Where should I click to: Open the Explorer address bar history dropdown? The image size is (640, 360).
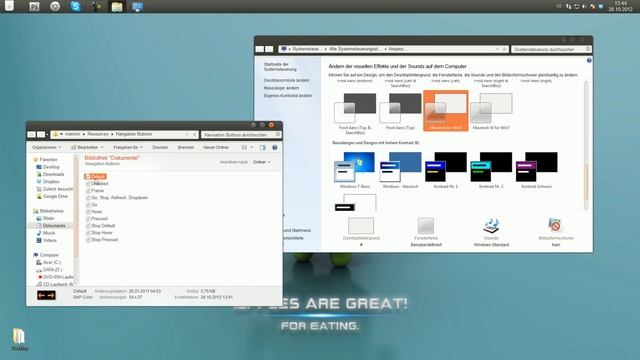(187, 134)
